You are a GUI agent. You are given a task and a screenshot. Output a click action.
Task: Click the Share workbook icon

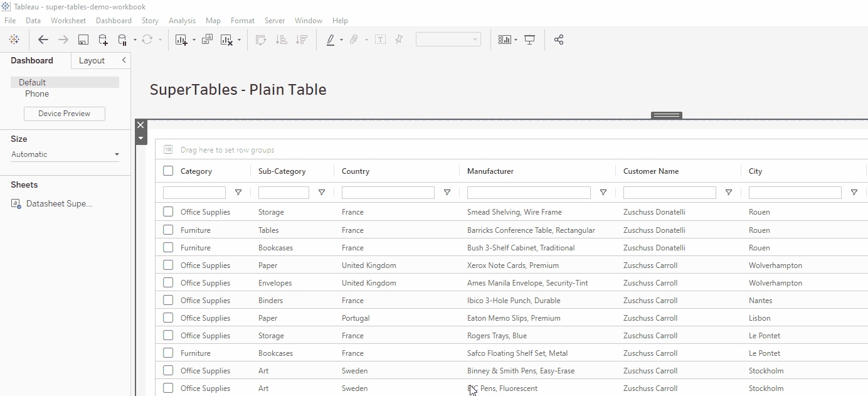pos(559,40)
